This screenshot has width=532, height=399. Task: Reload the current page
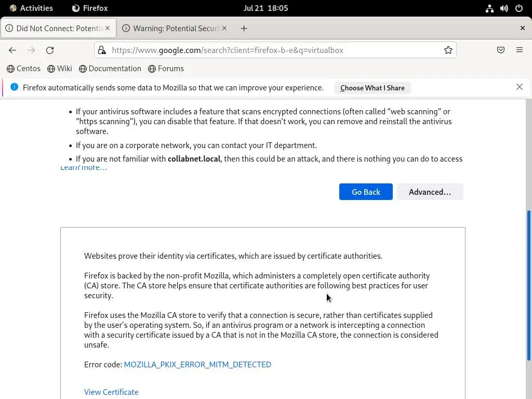pyautogui.click(x=50, y=50)
